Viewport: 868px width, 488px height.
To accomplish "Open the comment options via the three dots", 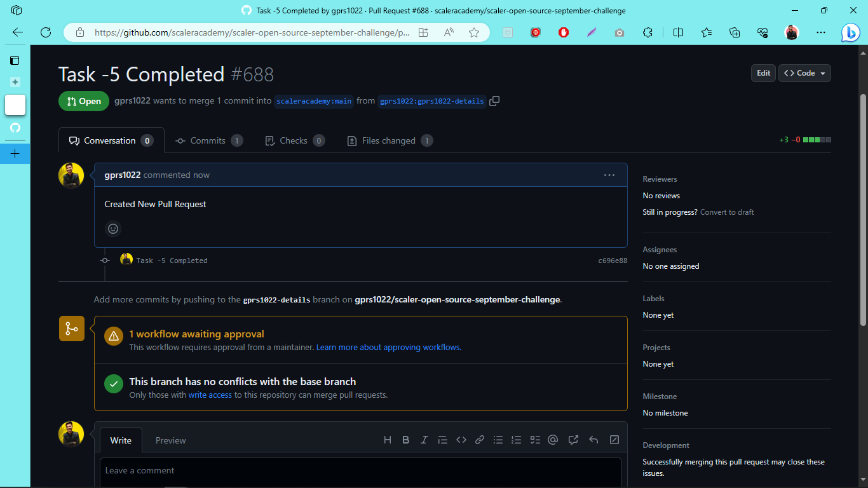I will pyautogui.click(x=609, y=175).
